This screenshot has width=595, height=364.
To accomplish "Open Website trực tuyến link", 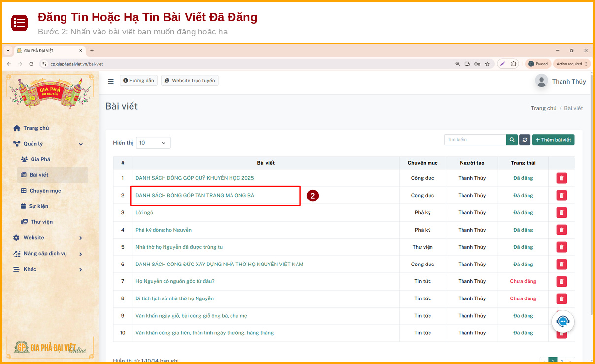I will click(190, 81).
